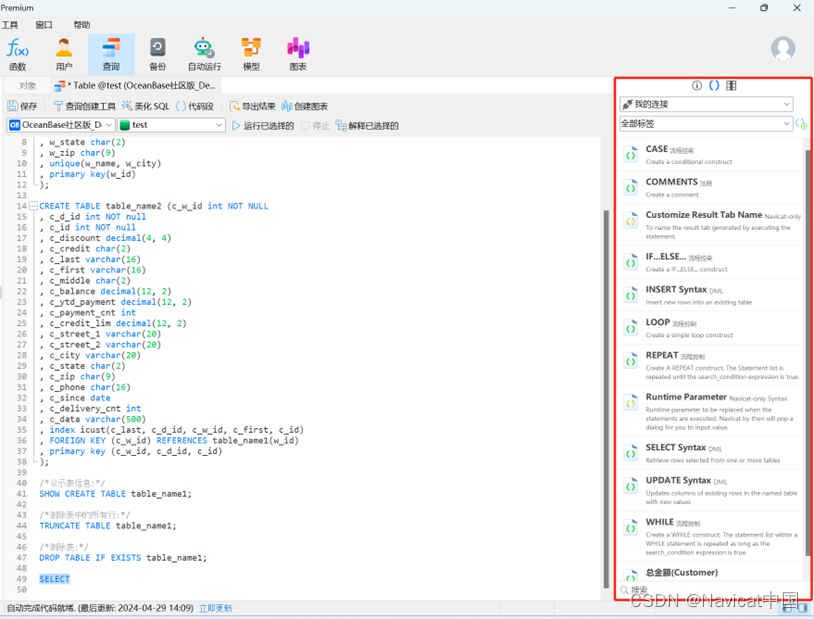Open the 模型 (Model) toolbar icon

tap(251, 55)
